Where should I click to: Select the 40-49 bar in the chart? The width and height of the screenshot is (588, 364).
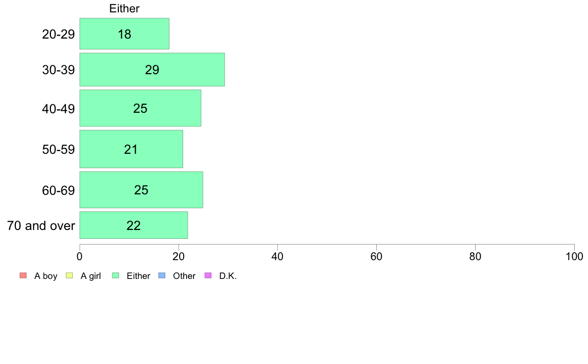point(140,108)
